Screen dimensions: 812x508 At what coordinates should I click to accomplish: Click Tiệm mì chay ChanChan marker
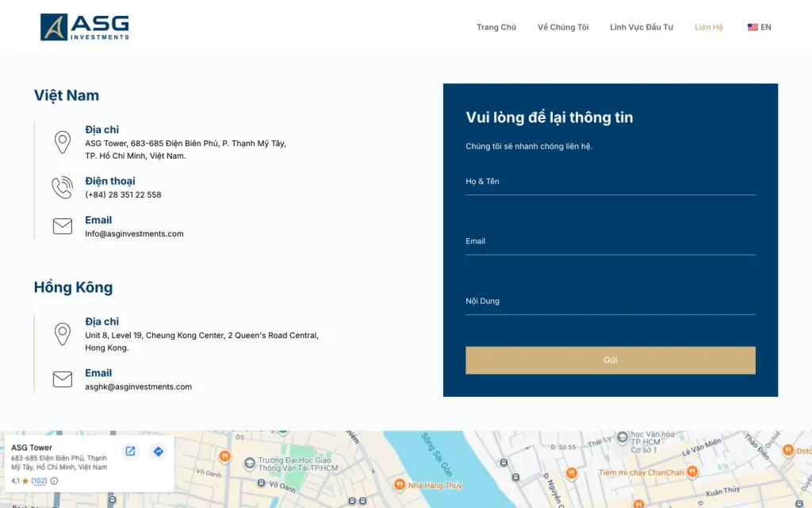691,471
